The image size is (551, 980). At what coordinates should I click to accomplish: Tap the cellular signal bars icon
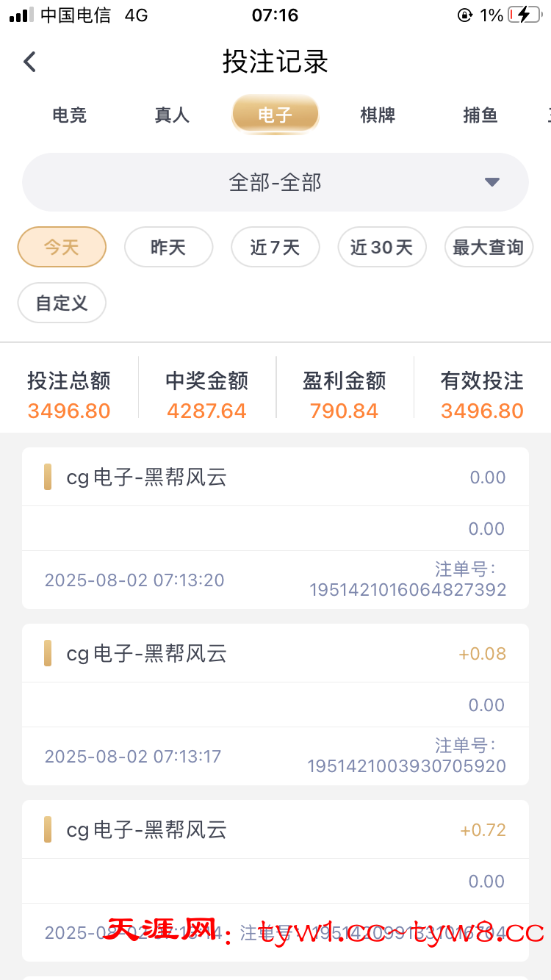tap(21, 15)
